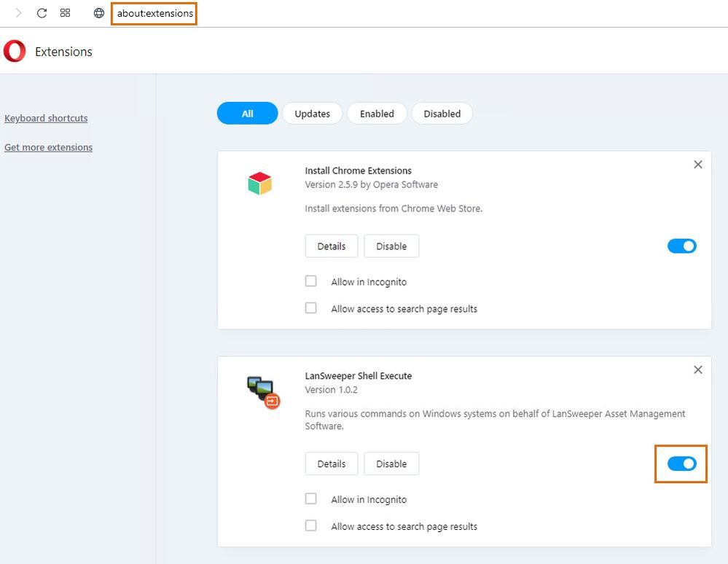Switch to the Updates filter tab

point(312,114)
